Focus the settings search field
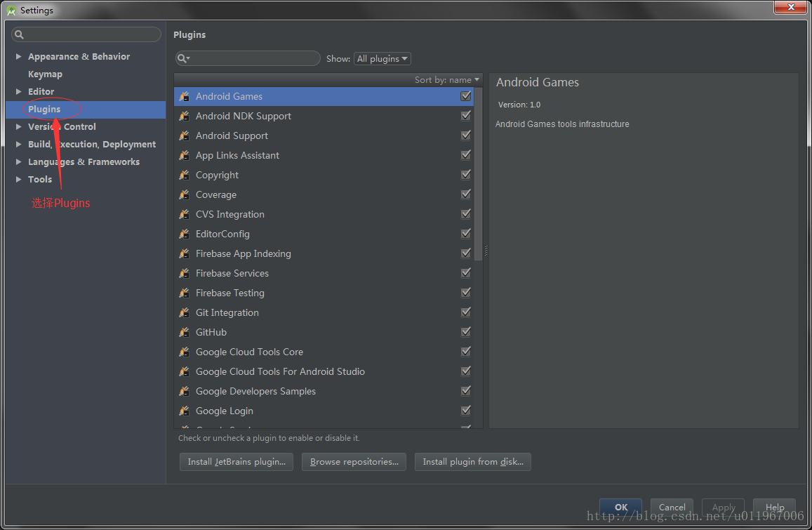Viewport: 812px width, 530px height. pos(86,34)
